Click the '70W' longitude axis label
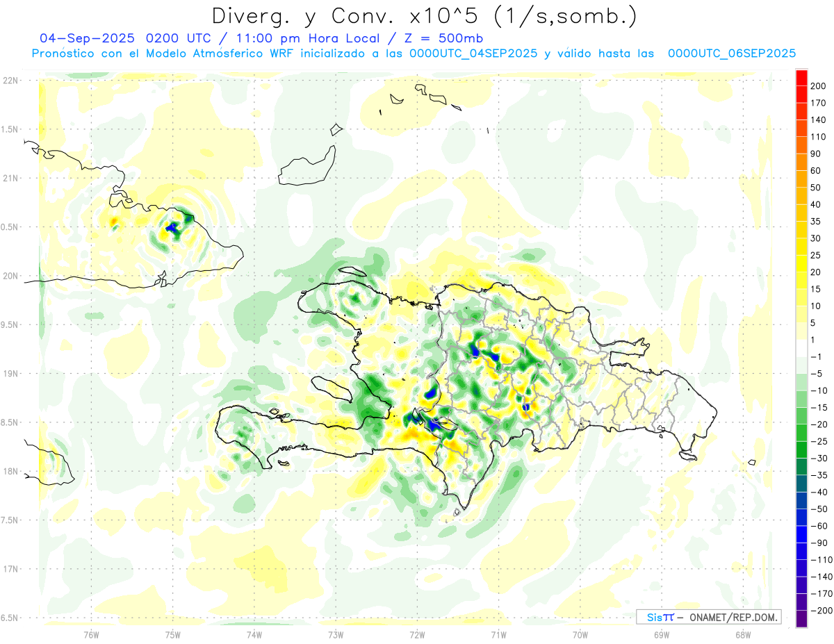The height and width of the screenshot is (644, 834). pos(580,634)
